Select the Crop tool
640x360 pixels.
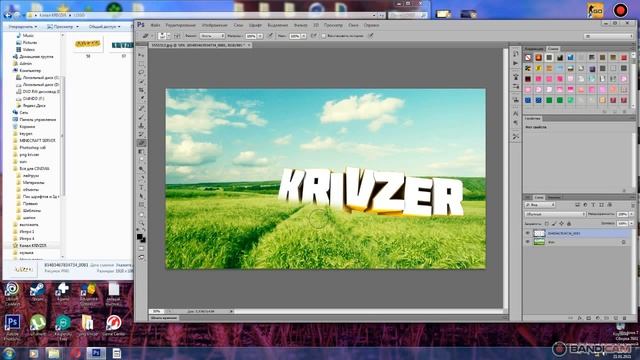[141, 90]
